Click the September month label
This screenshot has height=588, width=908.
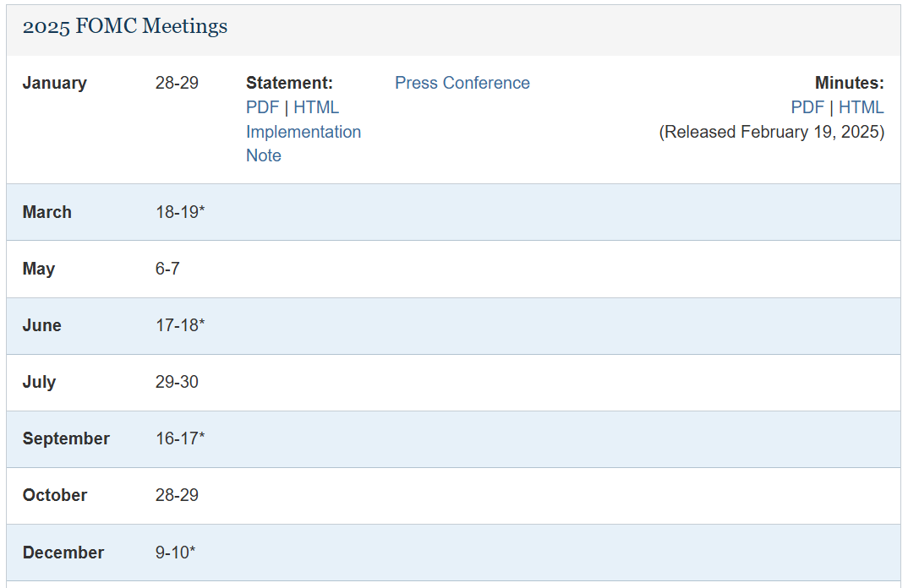coord(66,438)
